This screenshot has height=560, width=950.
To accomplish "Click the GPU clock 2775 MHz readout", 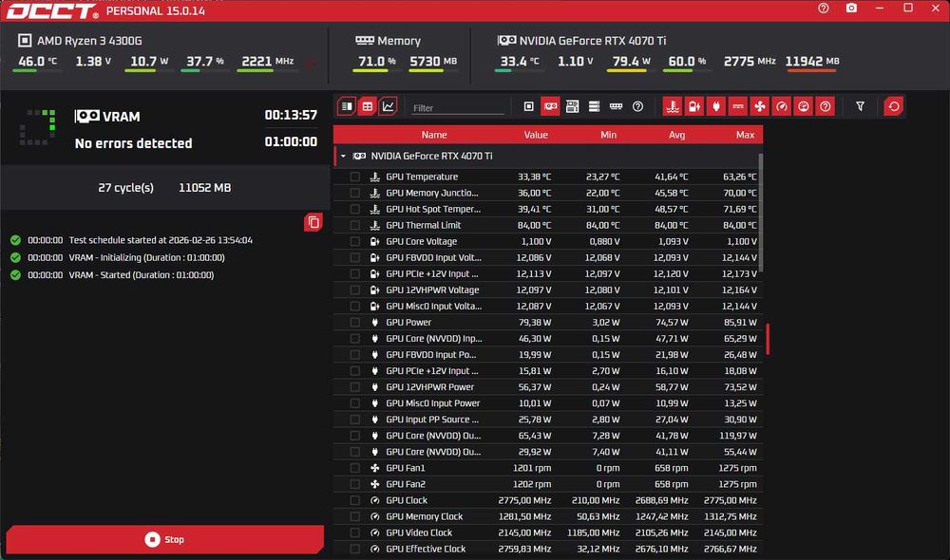I will point(750,61).
